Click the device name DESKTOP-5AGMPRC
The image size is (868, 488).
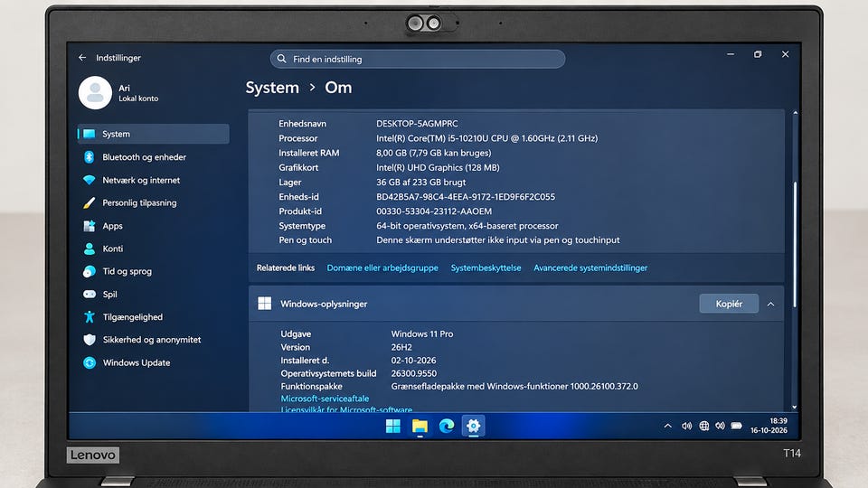[x=417, y=124]
